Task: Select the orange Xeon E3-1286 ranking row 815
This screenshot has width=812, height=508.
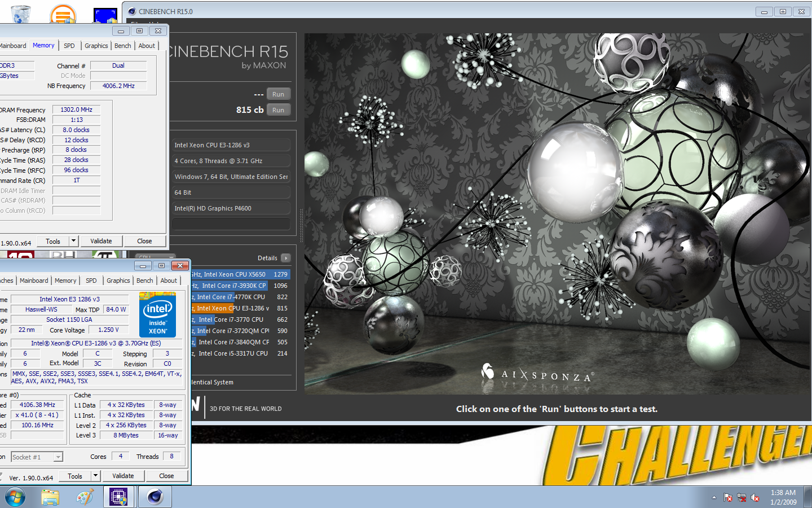Action: (240, 308)
